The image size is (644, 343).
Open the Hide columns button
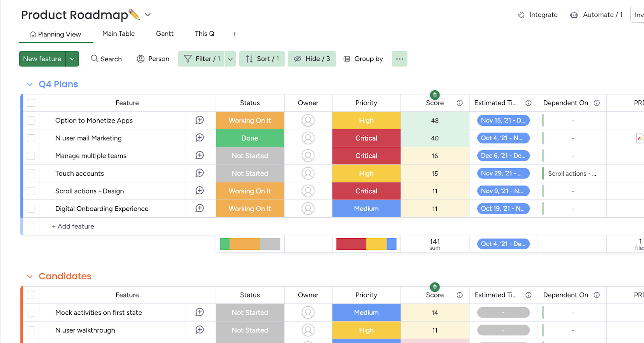point(312,59)
